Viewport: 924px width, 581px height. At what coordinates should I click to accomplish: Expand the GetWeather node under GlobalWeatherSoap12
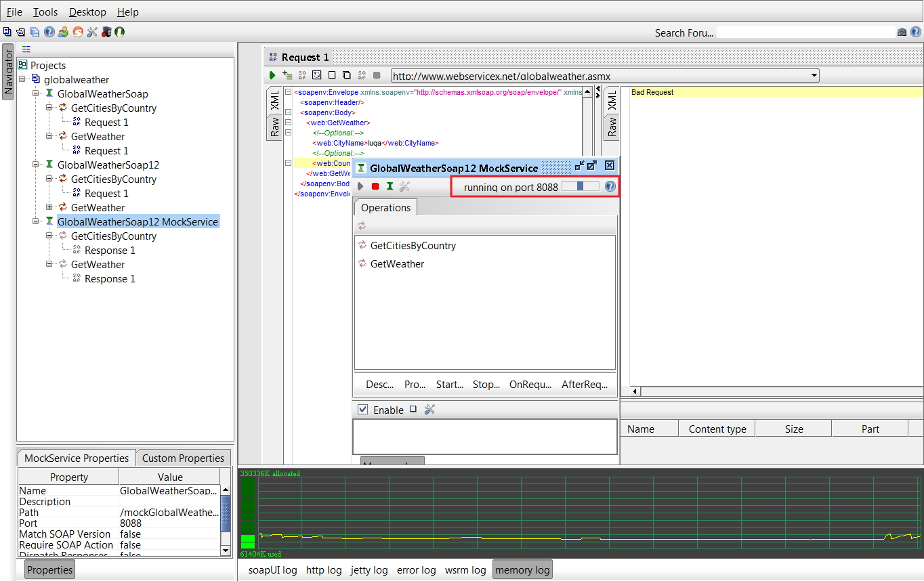point(49,207)
